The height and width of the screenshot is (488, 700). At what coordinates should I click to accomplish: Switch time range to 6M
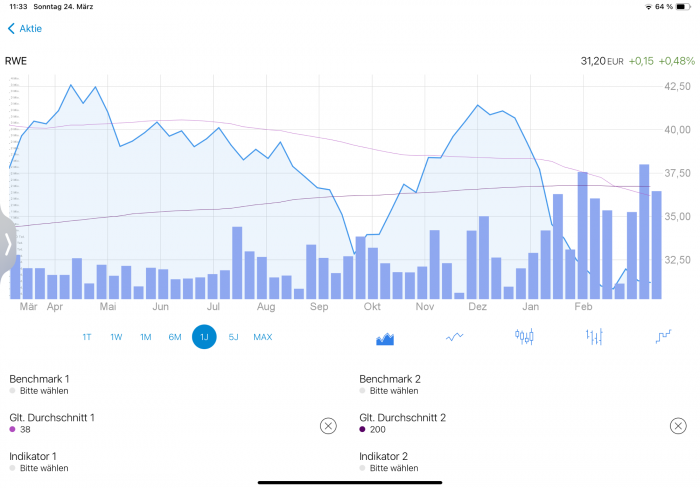[x=175, y=337]
